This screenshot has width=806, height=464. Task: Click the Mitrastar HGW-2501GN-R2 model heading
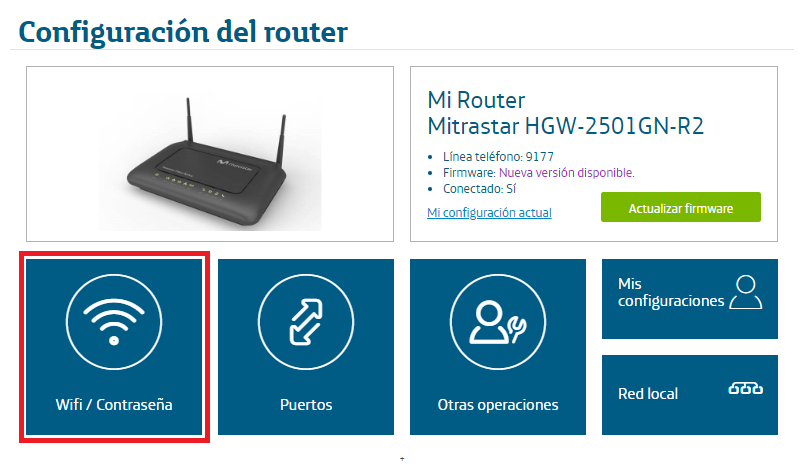point(565,126)
